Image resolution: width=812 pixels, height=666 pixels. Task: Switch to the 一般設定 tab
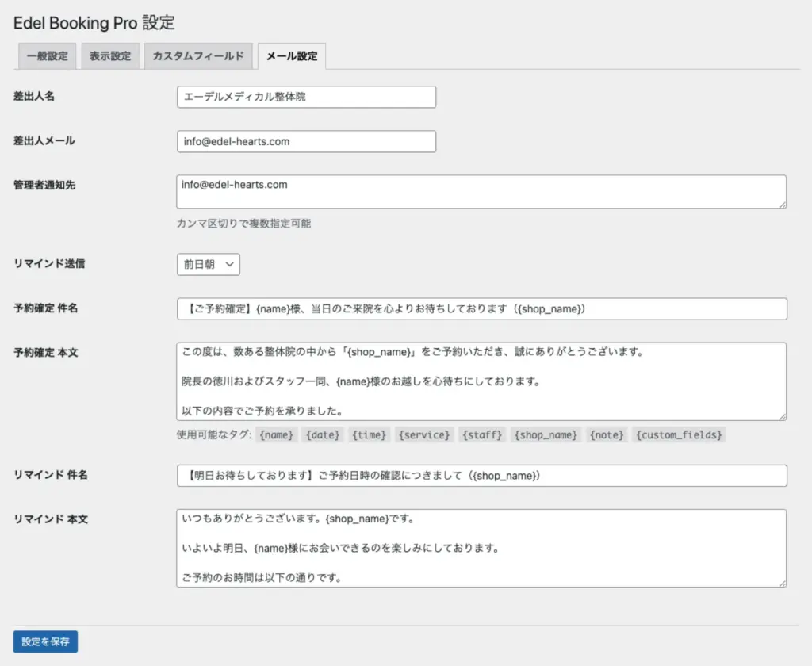[47, 56]
